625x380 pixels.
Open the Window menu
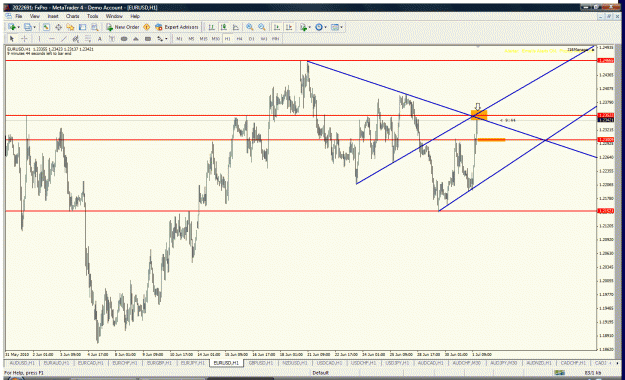tap(114, 16)
